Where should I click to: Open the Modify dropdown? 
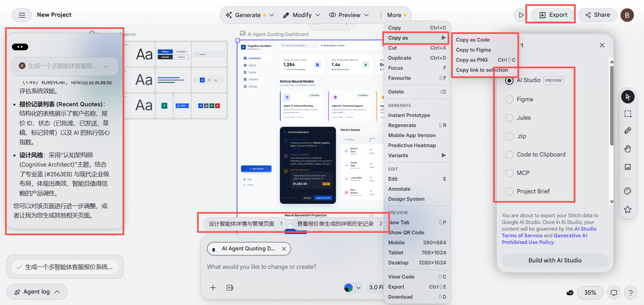coord(302,15)
